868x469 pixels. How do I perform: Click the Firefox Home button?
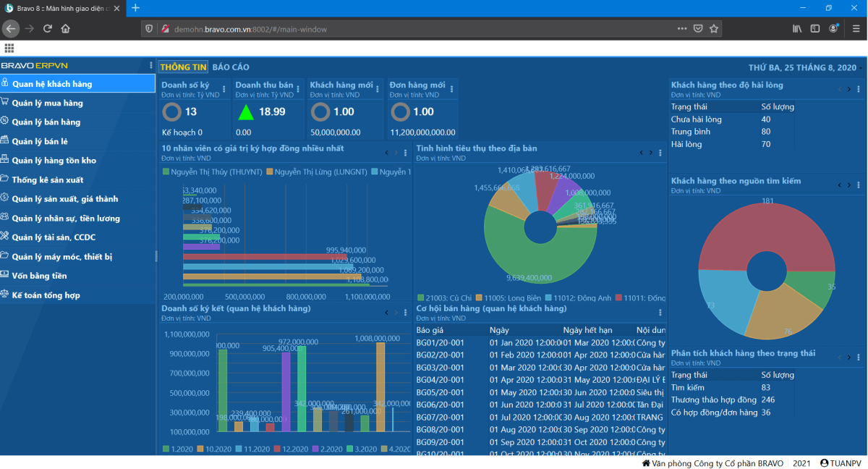[66, 29]
